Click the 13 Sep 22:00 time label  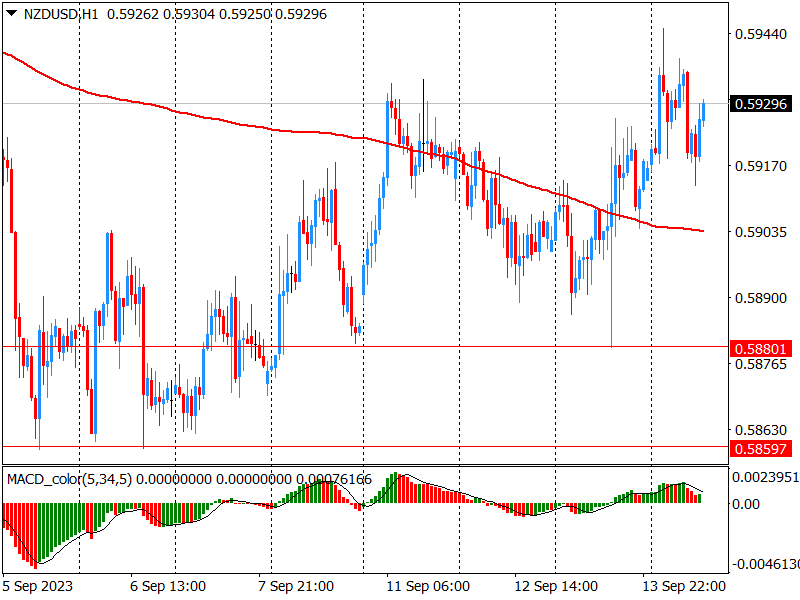684,586
